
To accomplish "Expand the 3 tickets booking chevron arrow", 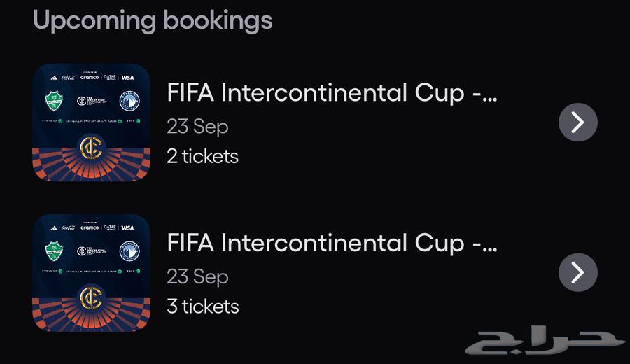I will coord(577,272).
